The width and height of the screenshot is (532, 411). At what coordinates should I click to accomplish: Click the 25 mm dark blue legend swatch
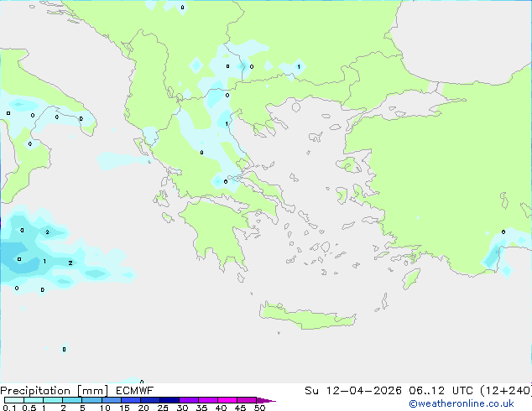click(x=170, y=400)
